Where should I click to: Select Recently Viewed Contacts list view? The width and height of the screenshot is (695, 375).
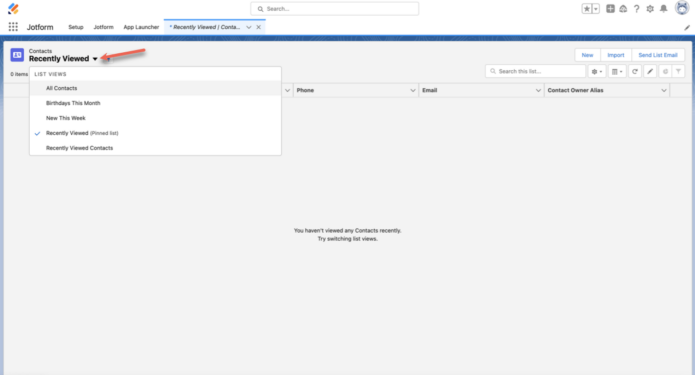[155, 148]
